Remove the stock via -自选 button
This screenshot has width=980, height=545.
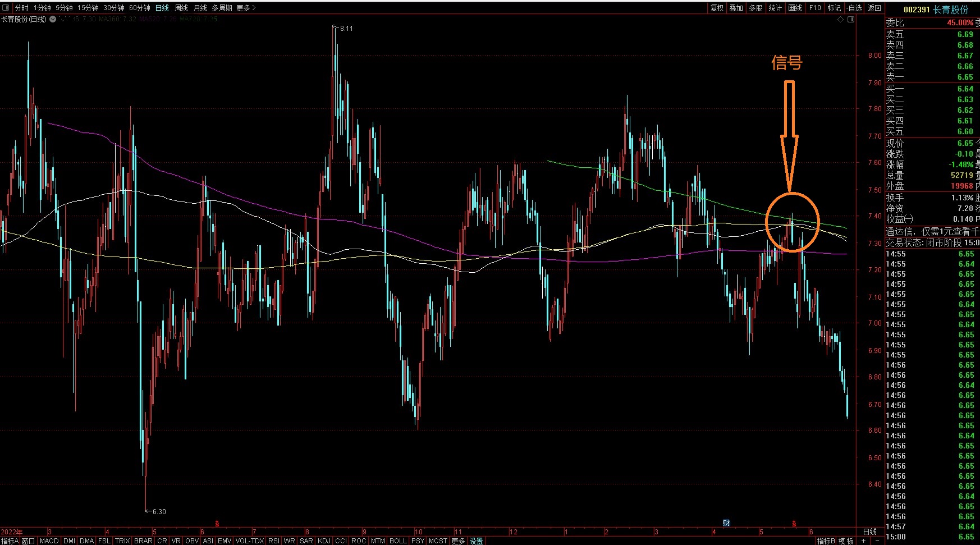[854, 8]
